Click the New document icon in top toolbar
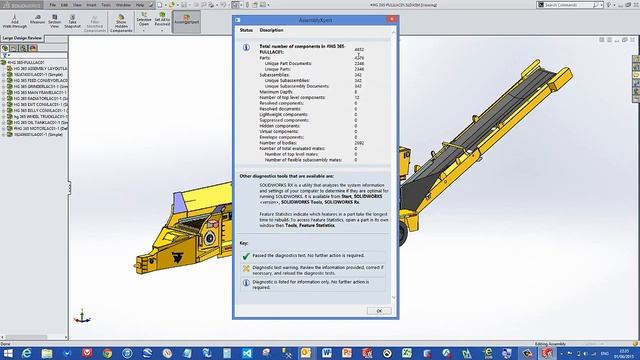This screenshot has width=640, height=360. 160,5
